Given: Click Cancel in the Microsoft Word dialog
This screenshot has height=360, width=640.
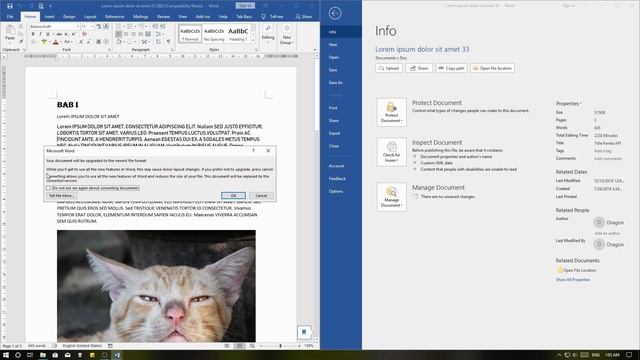Looking at the screenshot, I should 261,196.
